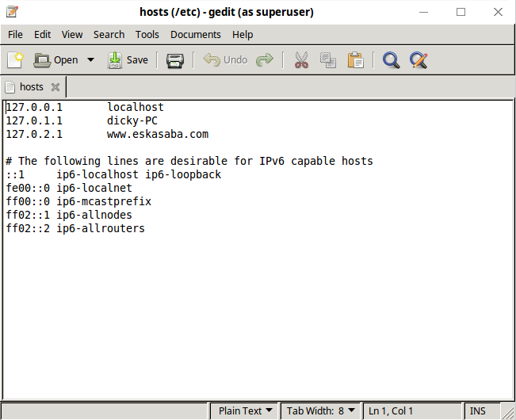Click the Open file toolbar button
Viewport: 516px width, 420px height.
pyautogui.click(x=56, y=60)
